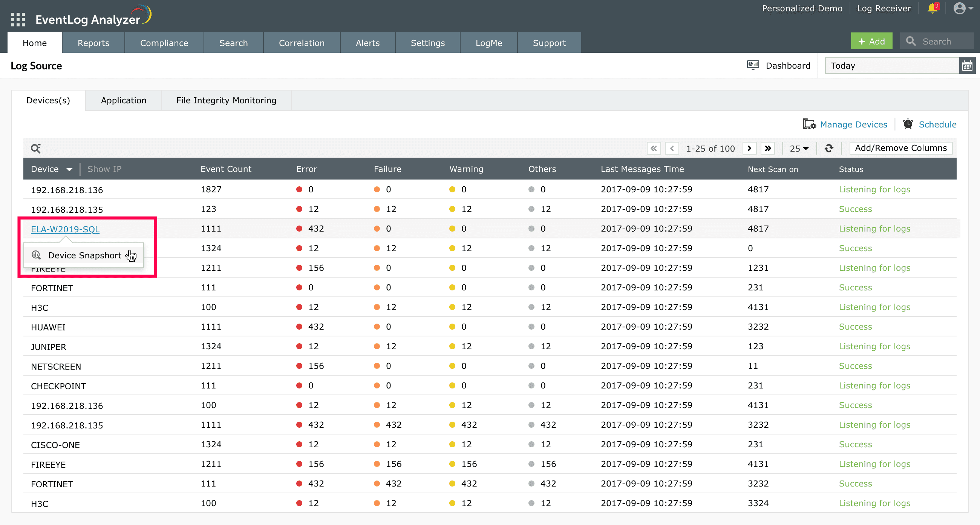The width and height of the screenshot is (980, 525).
Task: Click the refresh icon next to column selector
Action: (828, 149)
